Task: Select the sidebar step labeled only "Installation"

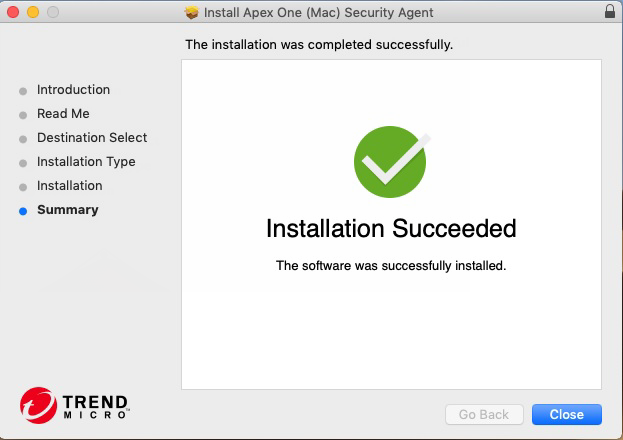Action: coord(69,186)
